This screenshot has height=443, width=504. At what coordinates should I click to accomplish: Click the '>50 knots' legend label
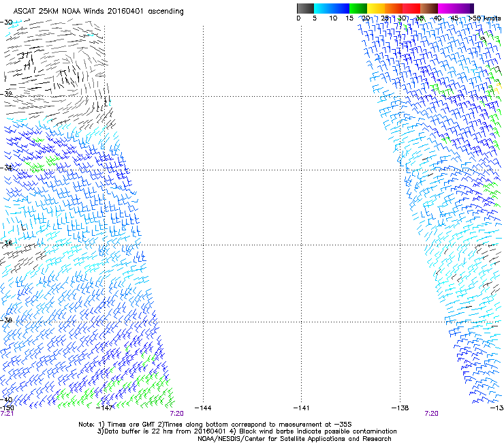point(484,18)
